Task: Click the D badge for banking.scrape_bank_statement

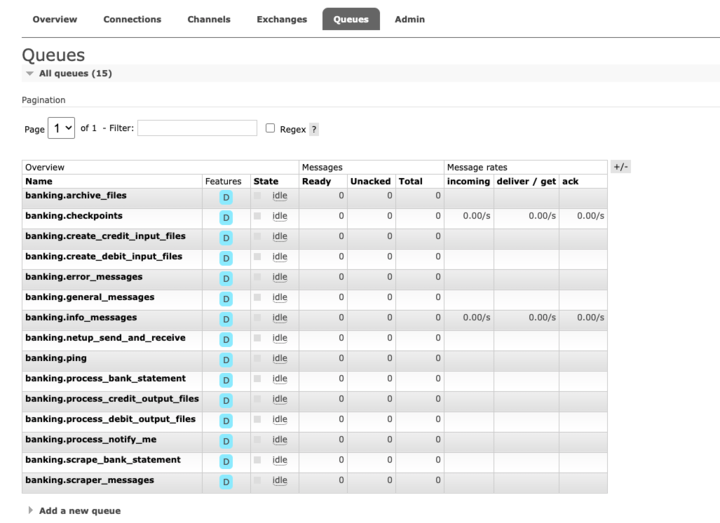Action: (226, 461)
